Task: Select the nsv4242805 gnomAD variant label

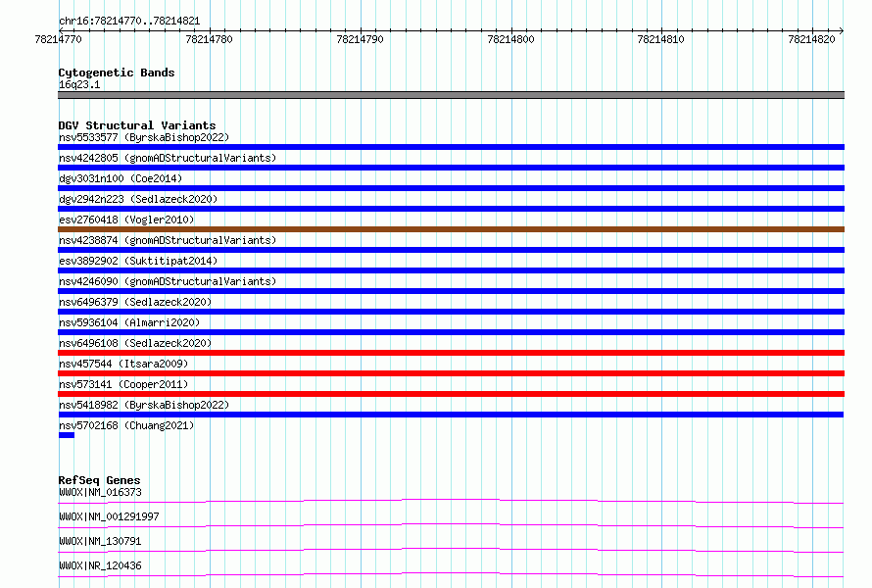Action: (x=168, y=158)
